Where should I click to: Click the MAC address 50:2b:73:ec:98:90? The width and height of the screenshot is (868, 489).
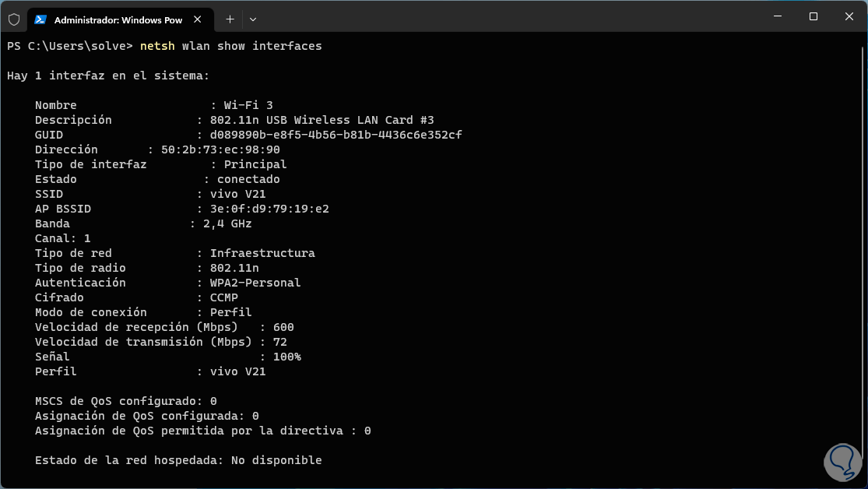pyautogui.click(x=220, y=150)
